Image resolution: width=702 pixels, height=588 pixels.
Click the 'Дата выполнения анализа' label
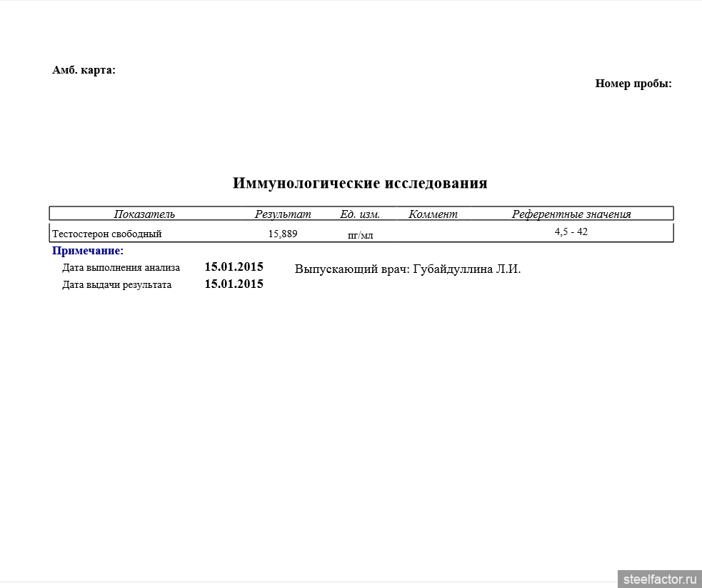121,268
